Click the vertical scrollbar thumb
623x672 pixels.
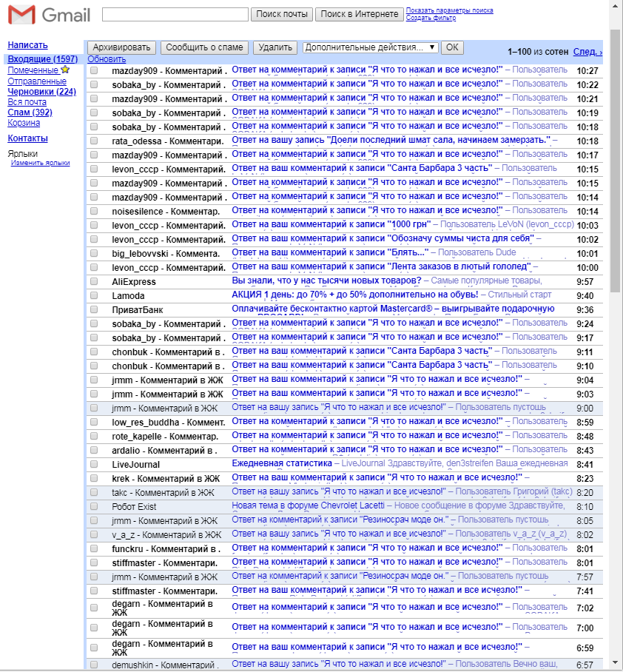coord(616,161)
